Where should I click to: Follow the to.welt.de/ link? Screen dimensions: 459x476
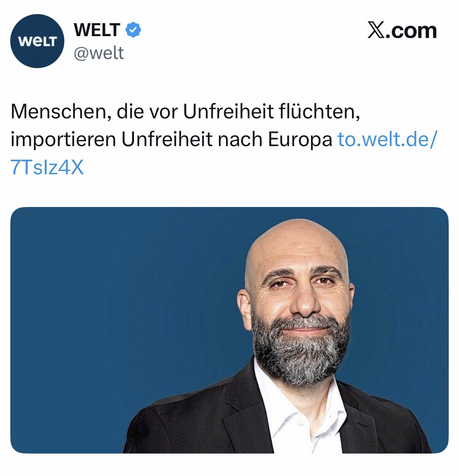coord(387,140)
